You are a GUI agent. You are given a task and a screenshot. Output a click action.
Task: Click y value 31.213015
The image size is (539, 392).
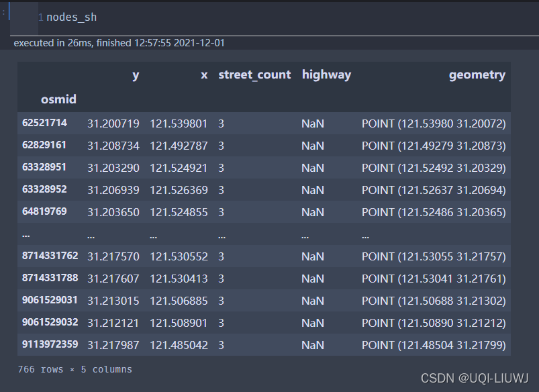[113, 301]
